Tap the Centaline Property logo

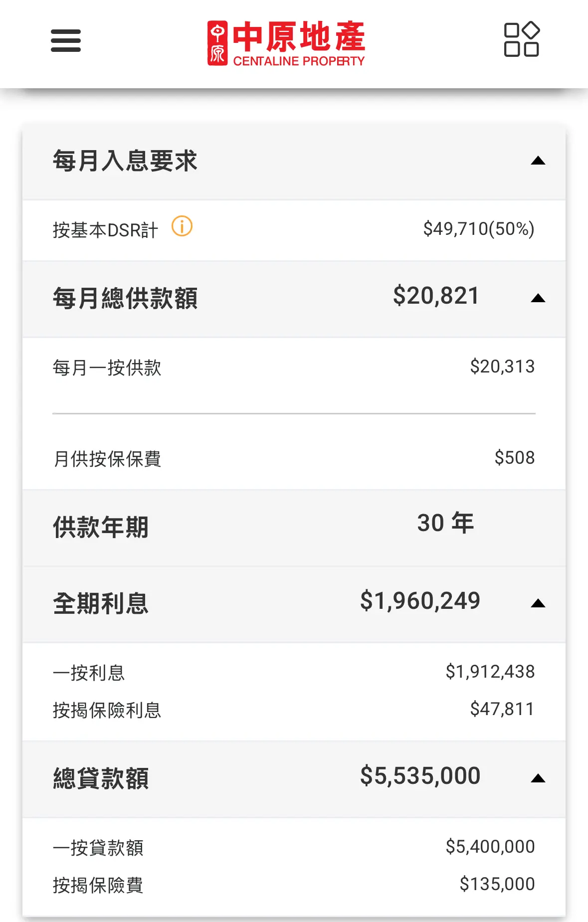pos(286,43)
